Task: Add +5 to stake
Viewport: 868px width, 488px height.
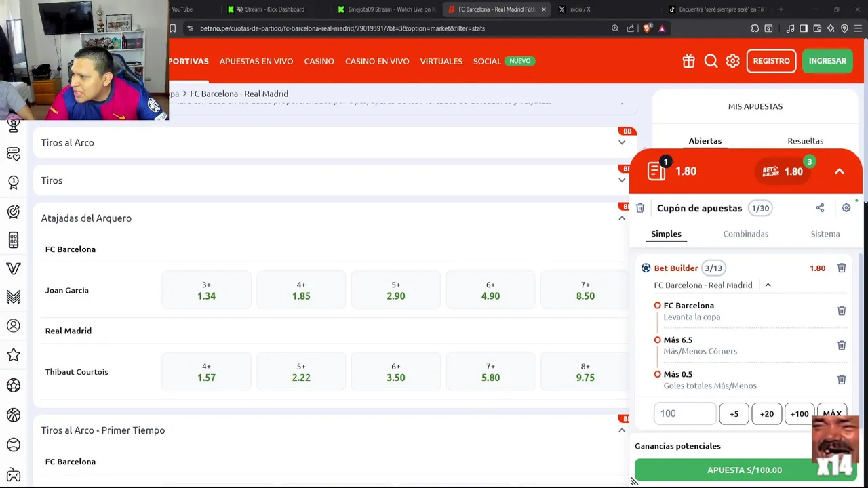Action: (x=734, y=413)
